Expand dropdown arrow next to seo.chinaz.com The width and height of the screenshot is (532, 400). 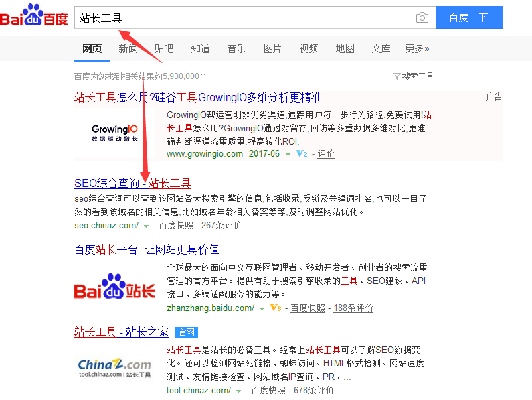(147, 226)
